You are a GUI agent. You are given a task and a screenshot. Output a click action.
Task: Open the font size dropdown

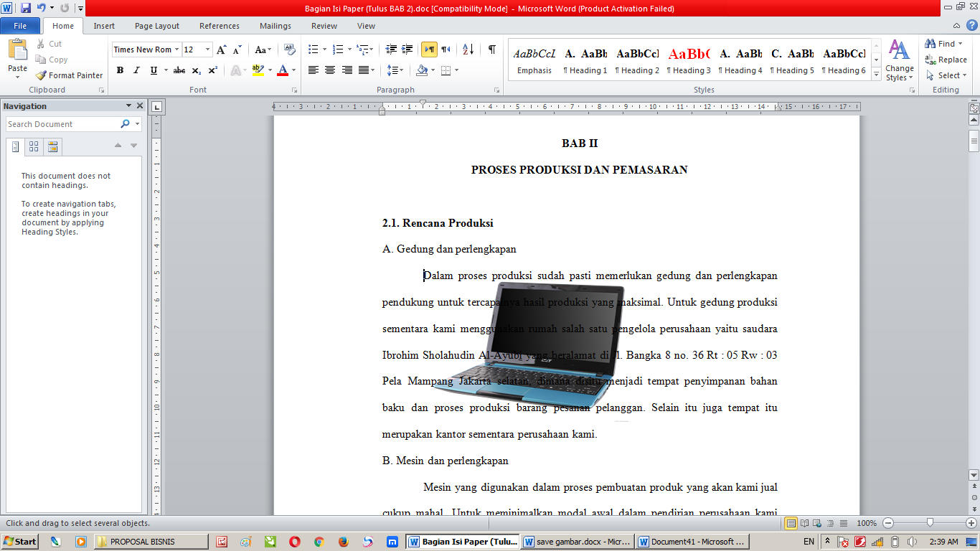(208, 50)
